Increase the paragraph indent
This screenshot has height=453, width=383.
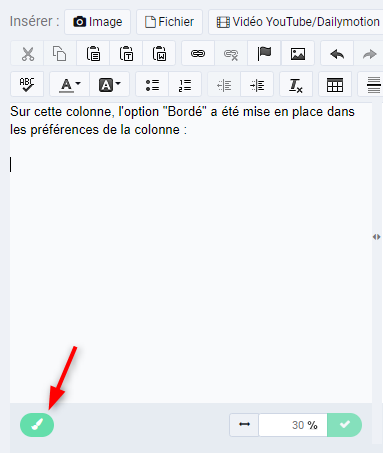(257, 84)
